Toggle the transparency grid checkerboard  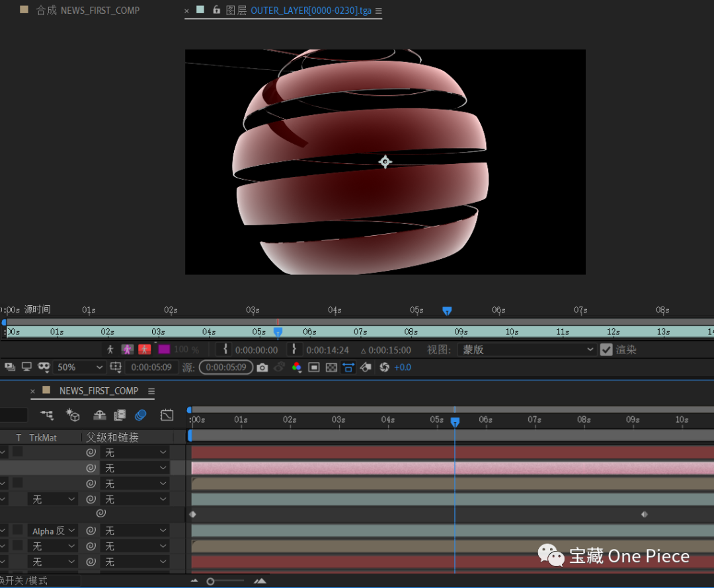331,367
